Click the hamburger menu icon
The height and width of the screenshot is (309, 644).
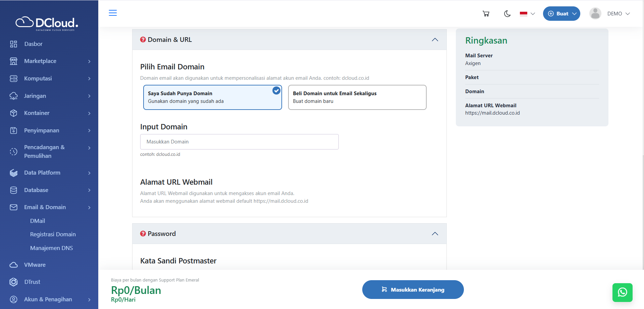[x=113, y=13]
